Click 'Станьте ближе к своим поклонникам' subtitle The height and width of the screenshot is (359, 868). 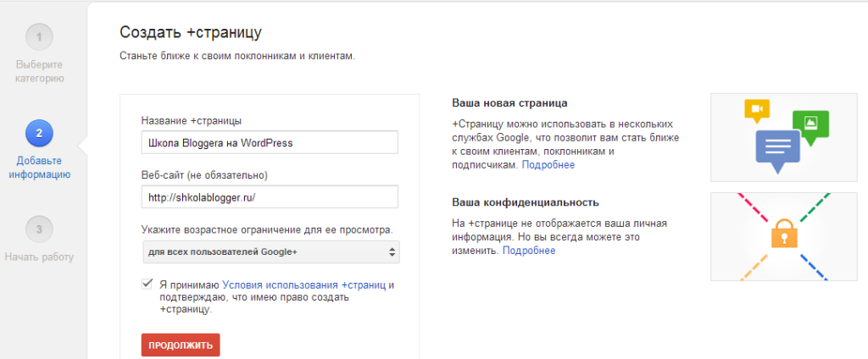(237, 57)
